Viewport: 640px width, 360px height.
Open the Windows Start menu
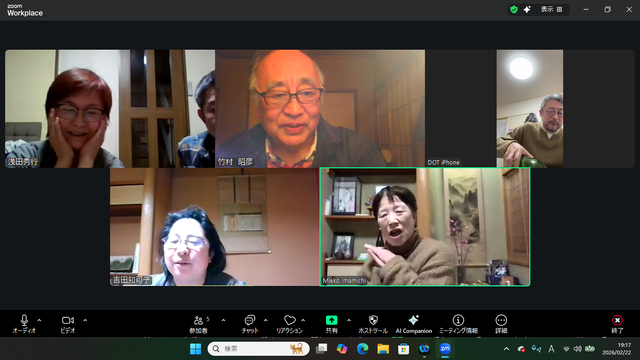click(x=196, y=349)
